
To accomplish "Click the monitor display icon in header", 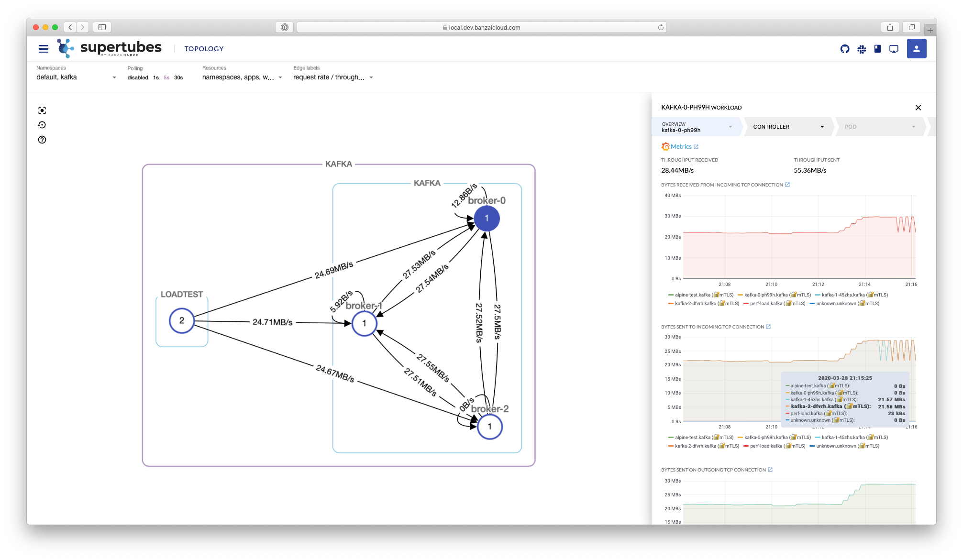I will click(894, 49).
